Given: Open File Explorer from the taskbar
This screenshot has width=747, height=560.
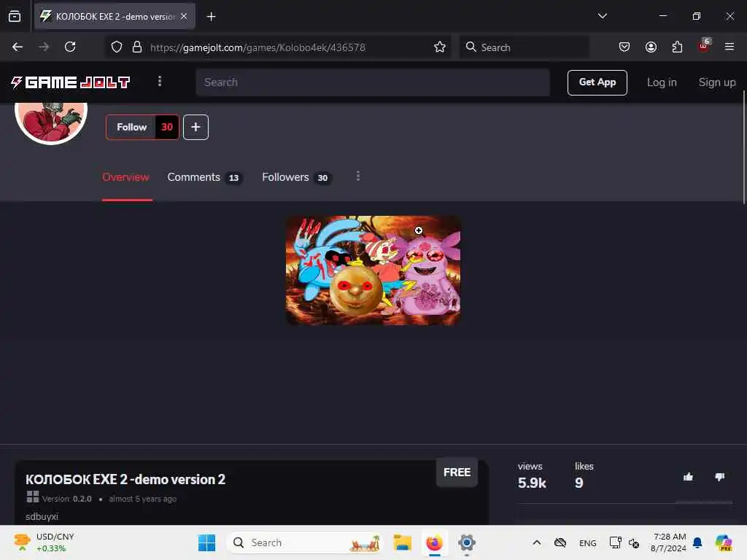Looking at the screenshot, I should tap(402, 542).
